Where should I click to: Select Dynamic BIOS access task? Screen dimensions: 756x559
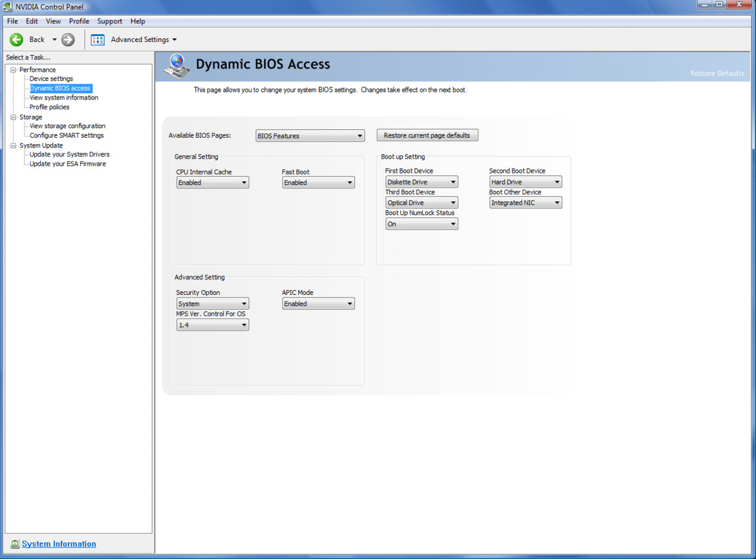pyautogui.click(x=60, y=88)
